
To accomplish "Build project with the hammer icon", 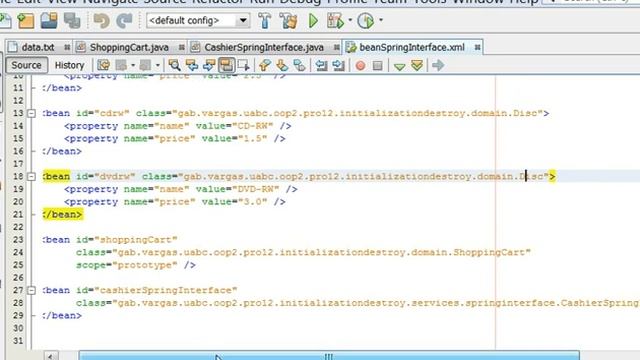I will pos(264,20).
